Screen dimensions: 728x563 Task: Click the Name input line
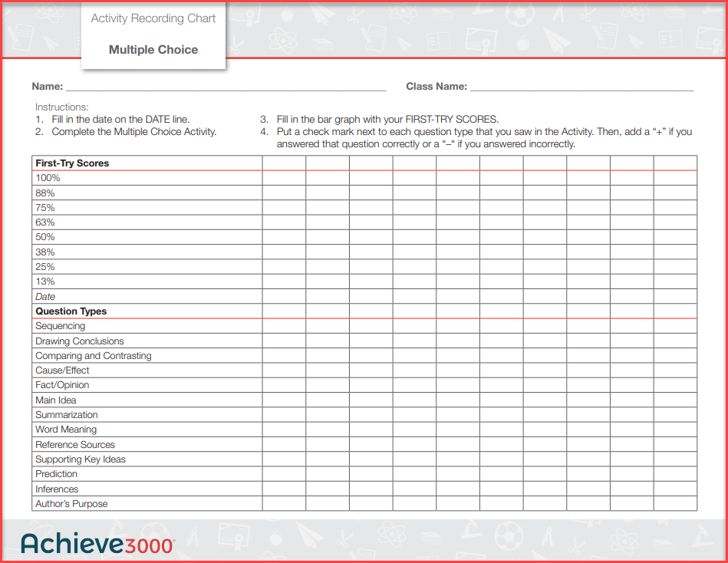click(226, 87)
